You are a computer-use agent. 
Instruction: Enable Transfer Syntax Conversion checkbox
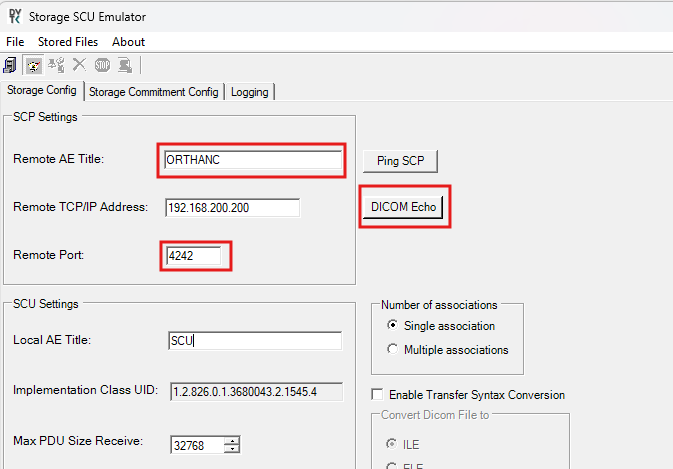(x=378, y=395)
